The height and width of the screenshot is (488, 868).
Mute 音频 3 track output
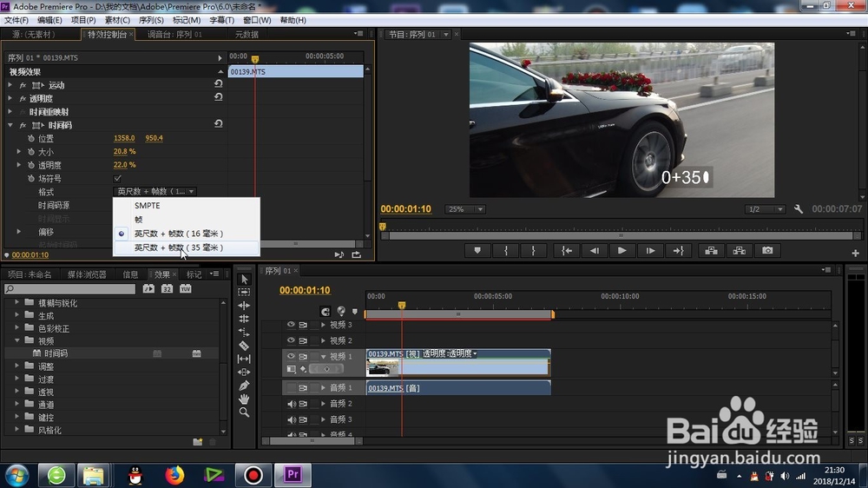[x=291, y=419]
